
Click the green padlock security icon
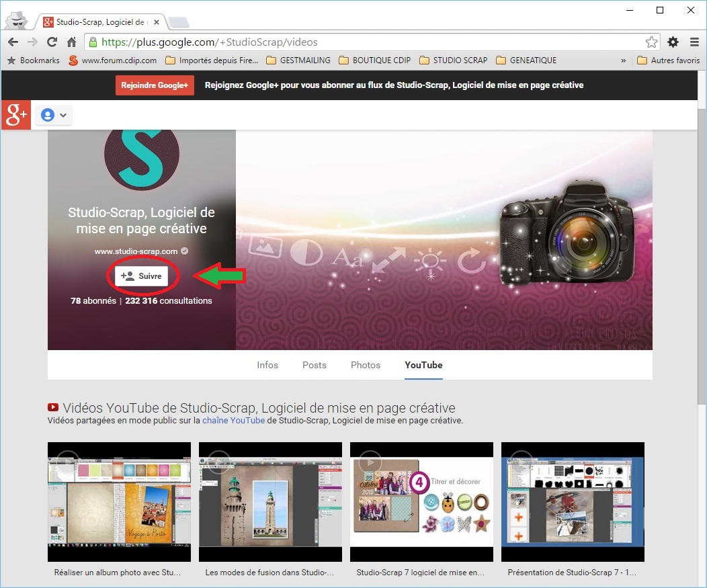click(93, 42)
